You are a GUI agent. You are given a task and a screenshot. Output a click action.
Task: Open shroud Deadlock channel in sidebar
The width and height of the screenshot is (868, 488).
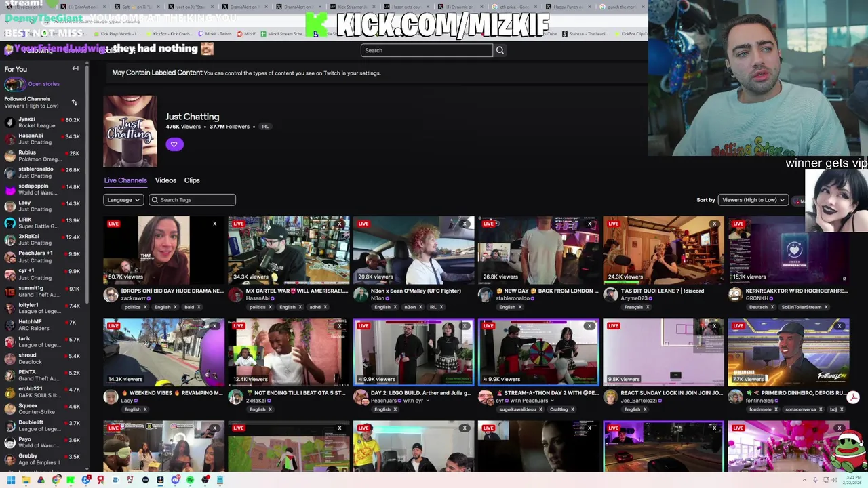42,359
